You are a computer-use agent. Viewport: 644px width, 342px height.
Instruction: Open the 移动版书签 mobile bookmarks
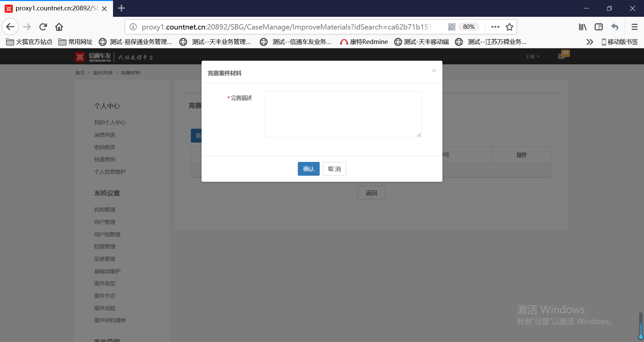tap(619, 42)
